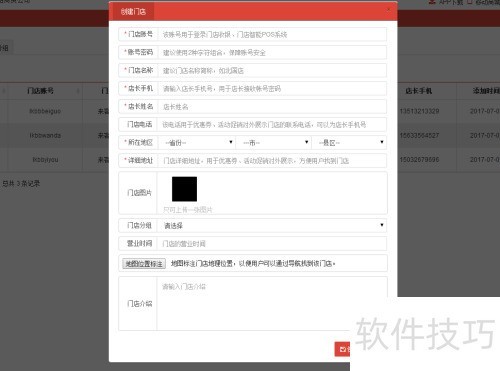500x371 pixels.
Task: Click the red save button at dialog bottom
Action: pyautogui.click(x=342, y=349)
